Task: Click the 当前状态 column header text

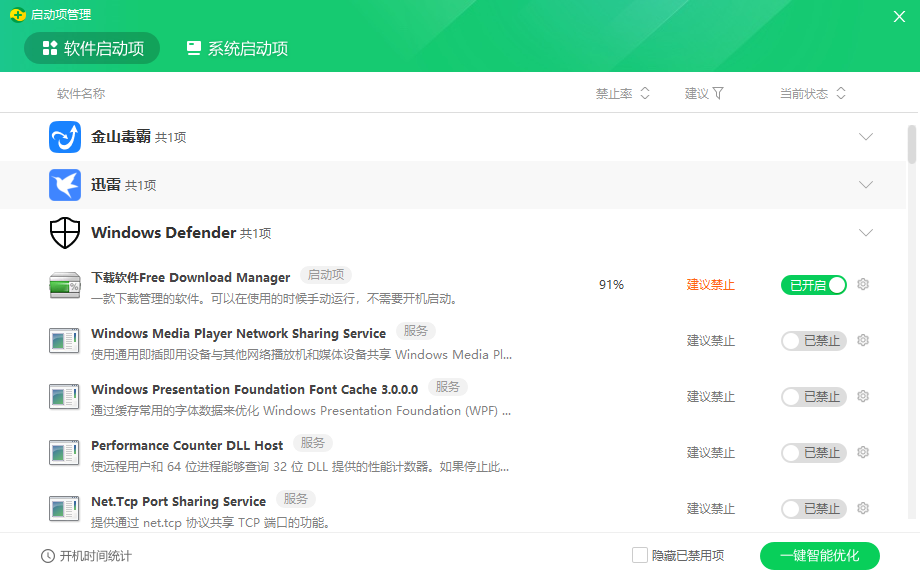Action: click(804, 93)
